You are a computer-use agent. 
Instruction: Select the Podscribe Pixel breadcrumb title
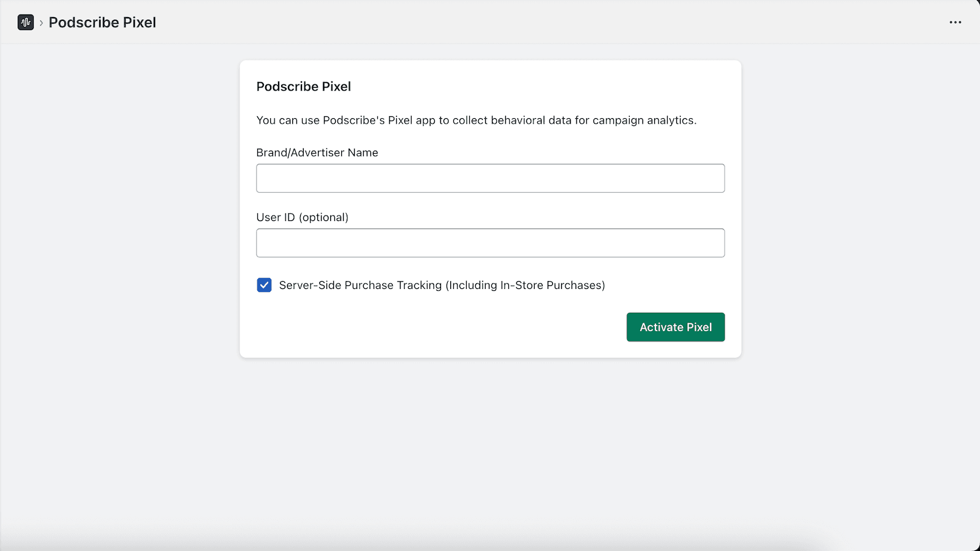click(x=102, y=22)
